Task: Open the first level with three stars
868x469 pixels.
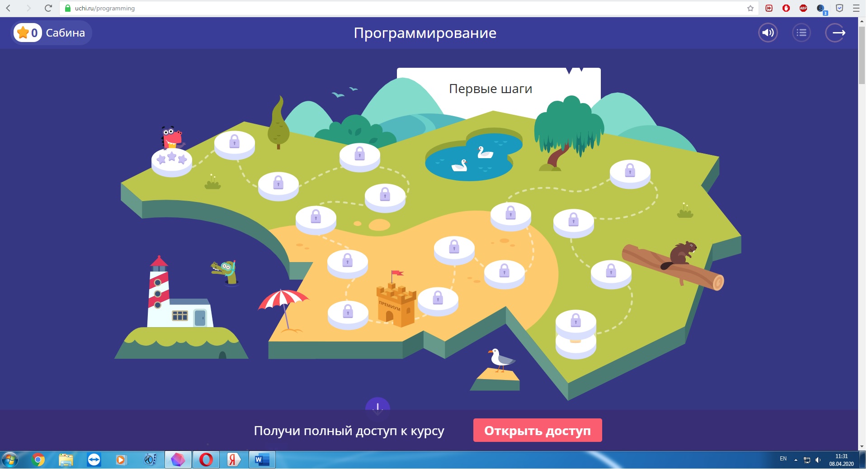Action: 171,160
